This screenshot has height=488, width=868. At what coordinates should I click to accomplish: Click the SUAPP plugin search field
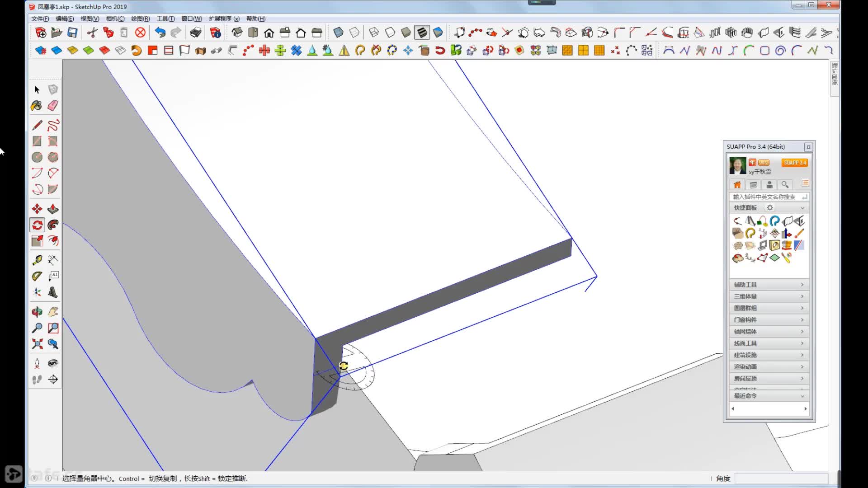point(769,197)
